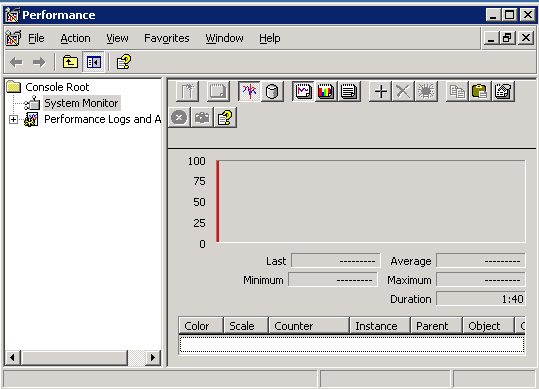Open the Properties icon in graph toolbar
539x389 pixels.
click(503, 91)
